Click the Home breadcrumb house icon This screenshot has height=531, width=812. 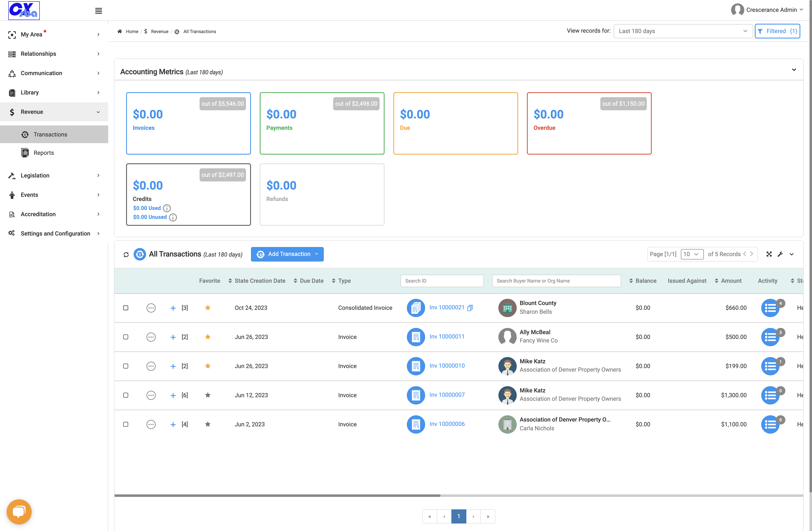(120, 31)
